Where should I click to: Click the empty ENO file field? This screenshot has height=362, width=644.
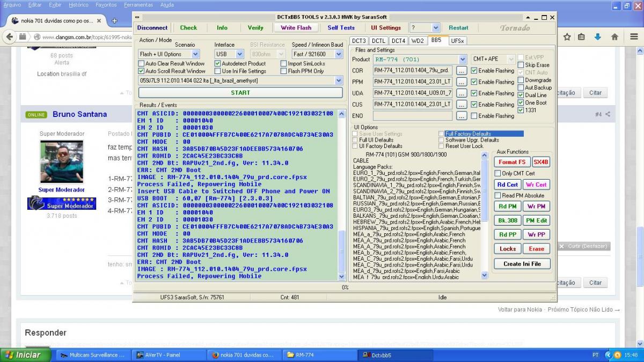tap(413, 115)
